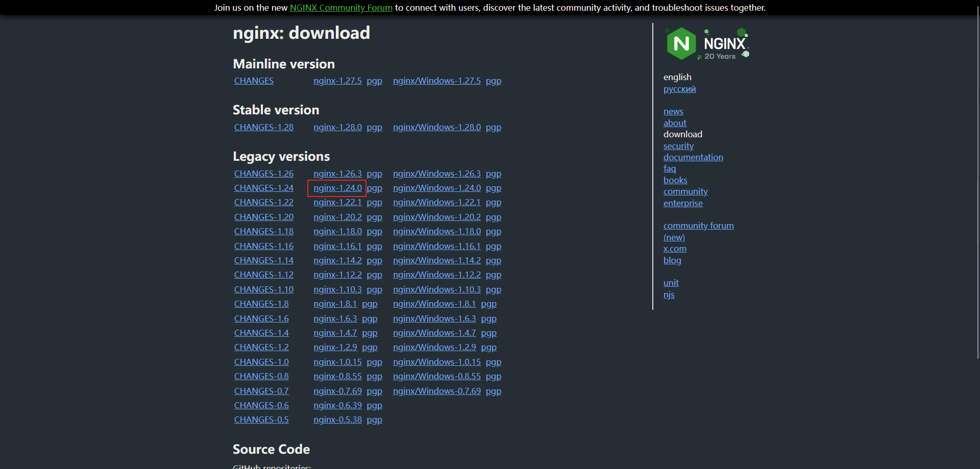Open pgp signature for nginx-1.24.0

coord(374,188)
